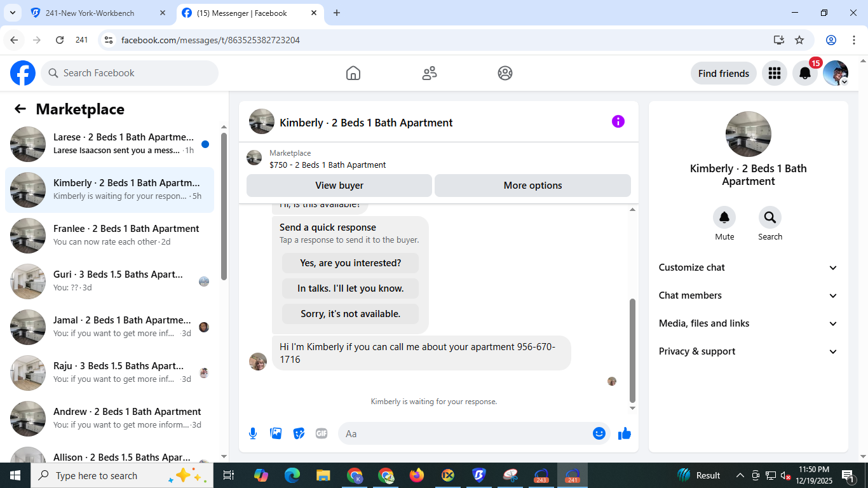Open the emoji picker in message box

point(599,433)
